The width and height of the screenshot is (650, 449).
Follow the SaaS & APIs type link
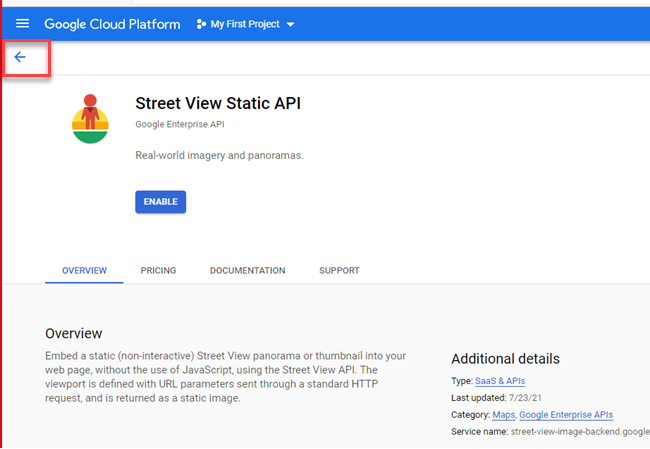click(500, 381)
